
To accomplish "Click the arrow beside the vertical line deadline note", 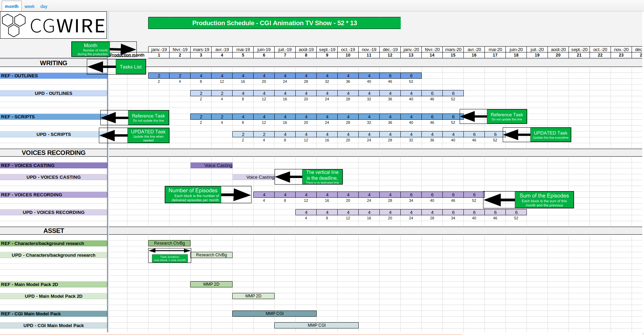I will tap(289, 177).
